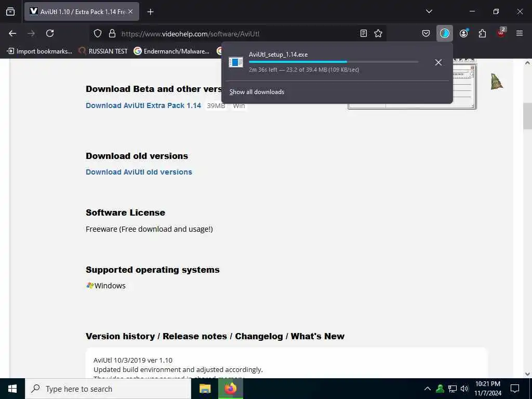Open File Explorer from taskbar
Screen dimensions: 532x399
coord(205,389)
